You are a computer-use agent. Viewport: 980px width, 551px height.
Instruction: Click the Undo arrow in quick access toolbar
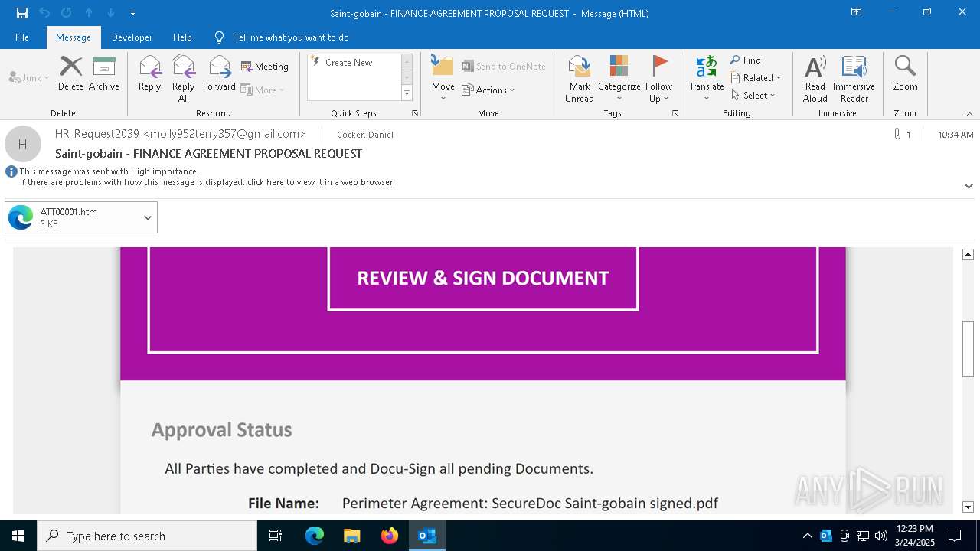tap(44, 13)
